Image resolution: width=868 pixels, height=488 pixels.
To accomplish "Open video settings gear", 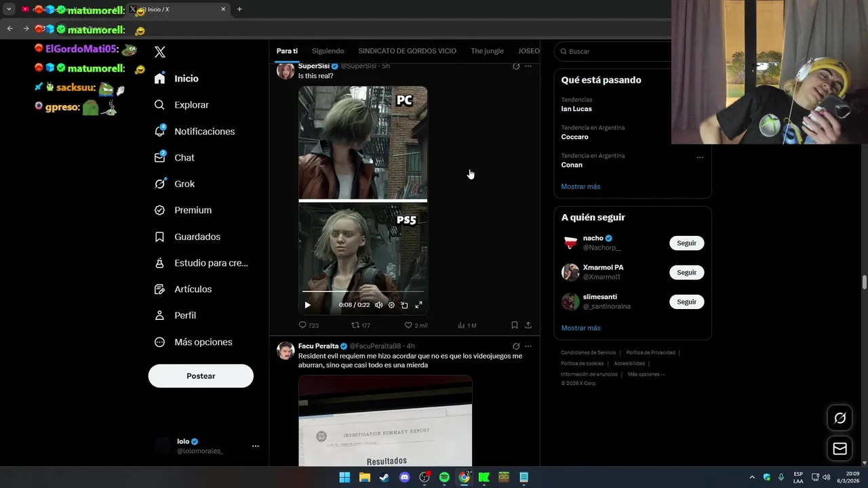I will point(391,305).
